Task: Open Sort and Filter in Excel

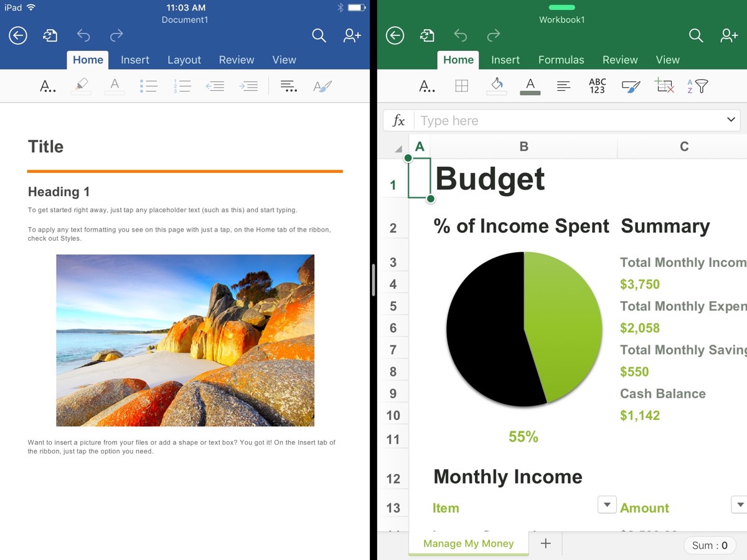Action: coord(698,86)
